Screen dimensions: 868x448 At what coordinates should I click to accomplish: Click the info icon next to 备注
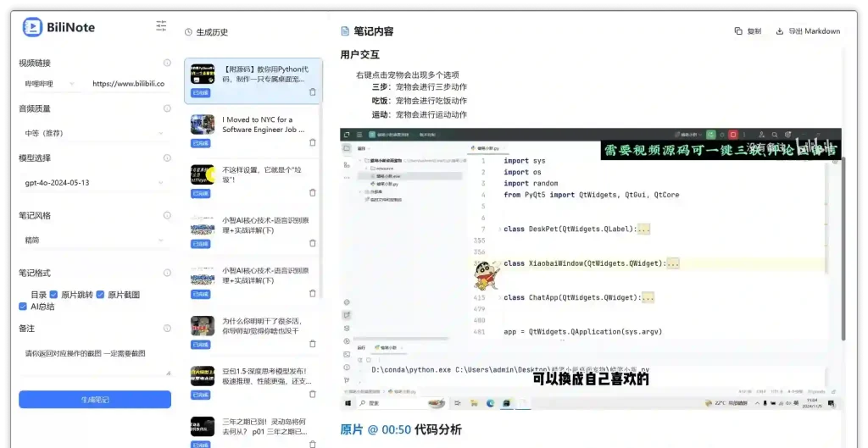(167, 328)
